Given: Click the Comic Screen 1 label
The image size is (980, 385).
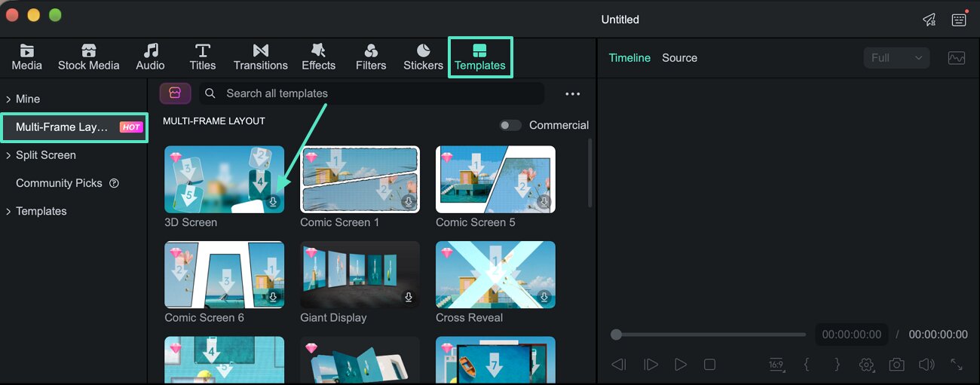Looking at the screenshot, I should [x=340, y=222].
